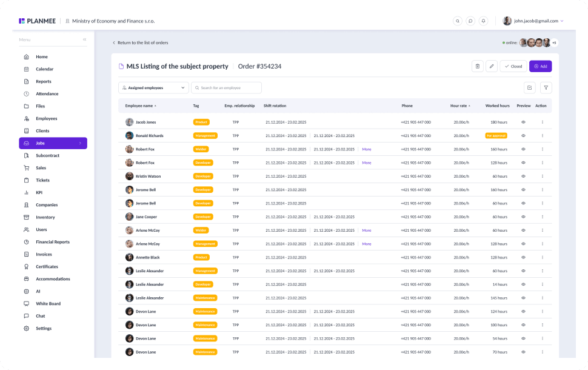The width and height of the screenshot is (588, 370).
Task: Return to the list of orders
Action: click(x=141, y=43)
